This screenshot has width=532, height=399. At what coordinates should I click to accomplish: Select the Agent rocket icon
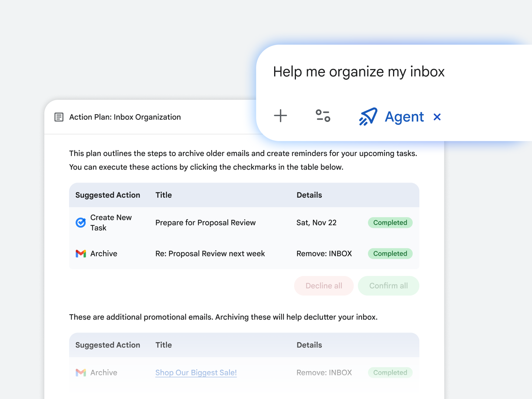click(368, 117)
